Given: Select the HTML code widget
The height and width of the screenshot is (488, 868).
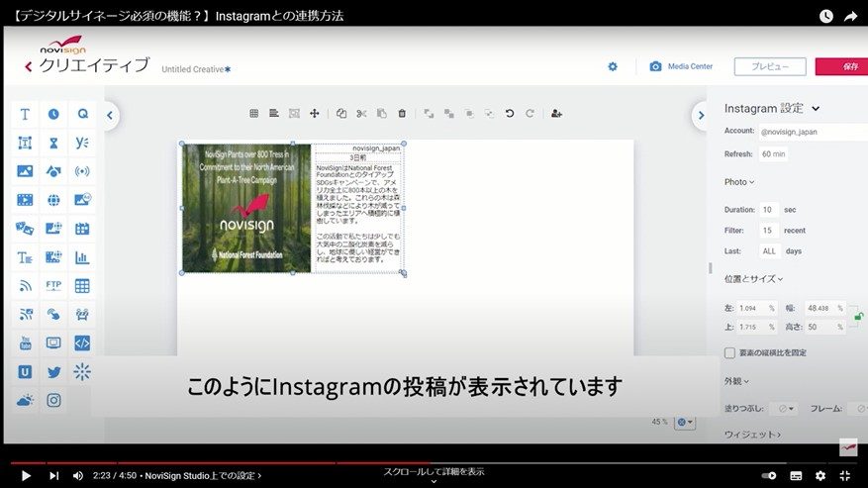Looking at the screenshot, I should [x=82, y=342].
